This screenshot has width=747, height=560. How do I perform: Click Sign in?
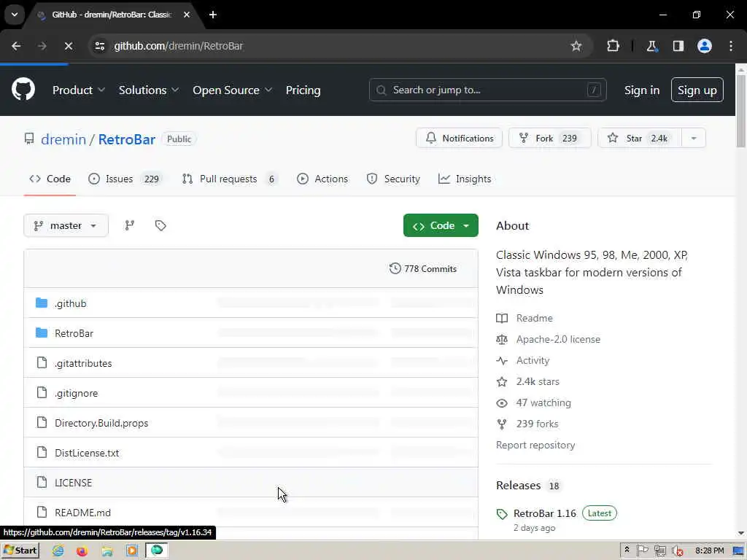(x=642, y=90)
